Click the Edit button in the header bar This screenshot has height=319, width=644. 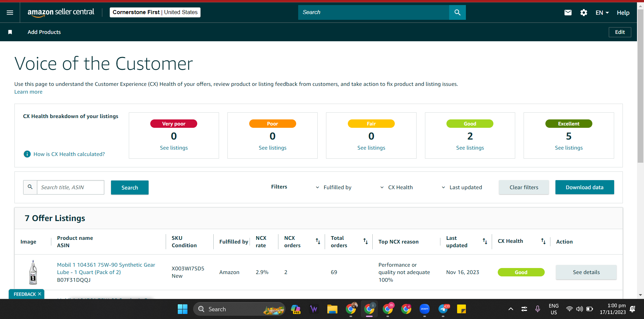click(620, 32)
